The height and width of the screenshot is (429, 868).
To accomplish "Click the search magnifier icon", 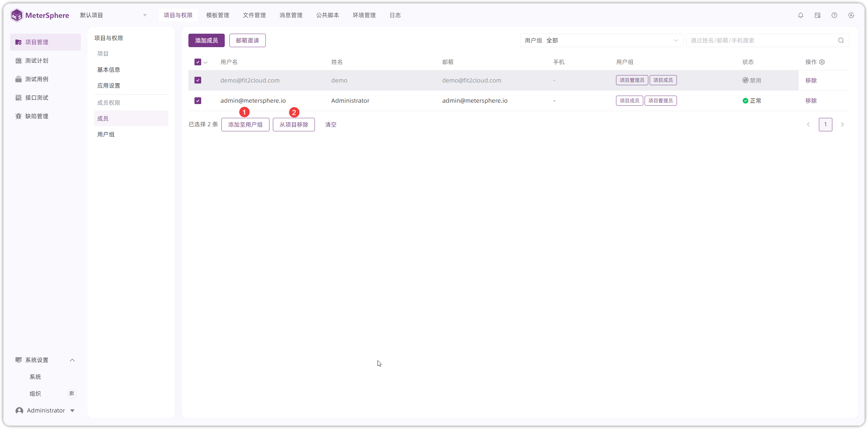I will pyautogui.click(x=841, y=40).
